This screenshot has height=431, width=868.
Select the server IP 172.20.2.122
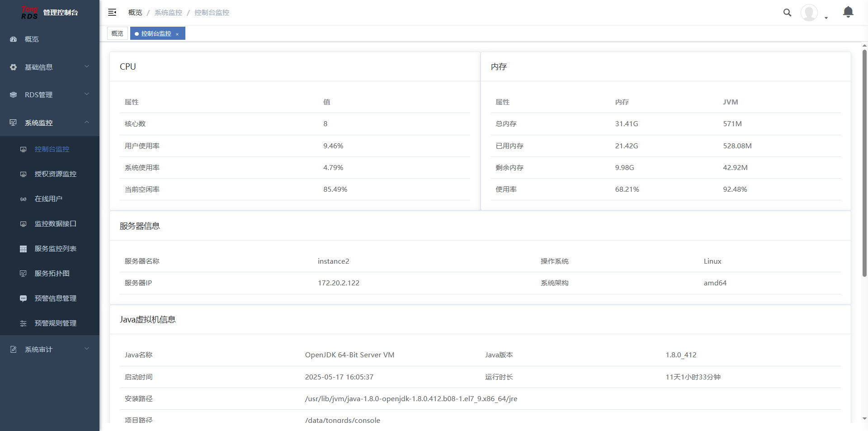[x=339, y=283]
